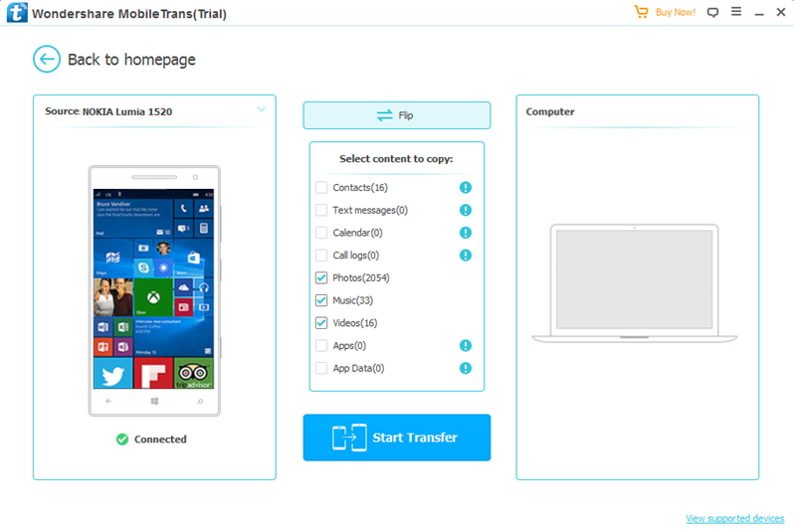Click the Buy Now! text link
Screen dimensions: 794x532
[x=676, y=12]
